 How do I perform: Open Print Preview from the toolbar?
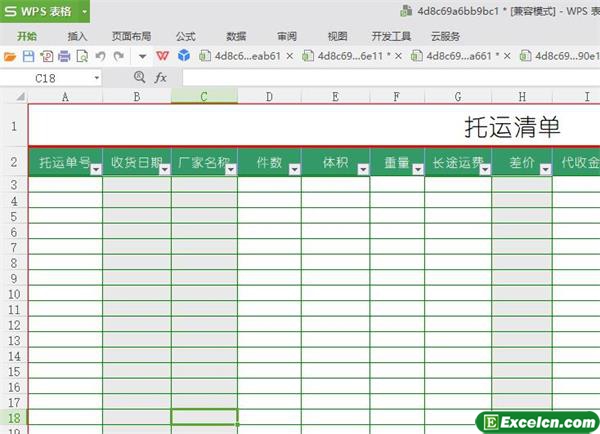point(81,56)
